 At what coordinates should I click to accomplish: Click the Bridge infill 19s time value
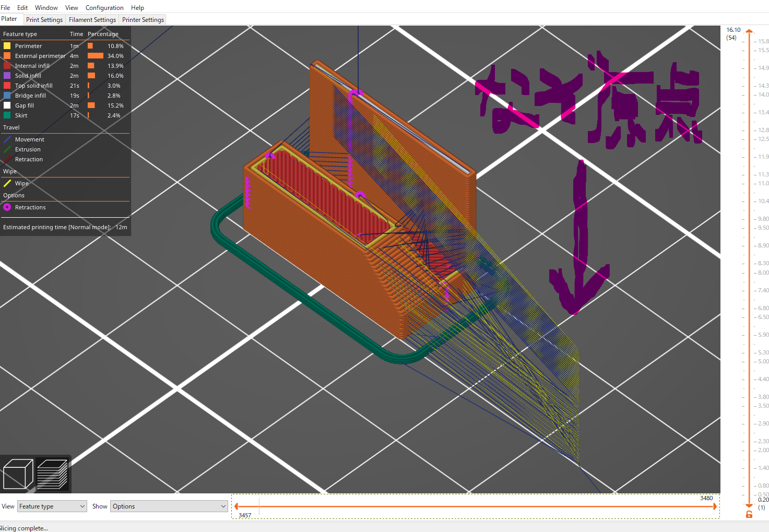75,96
